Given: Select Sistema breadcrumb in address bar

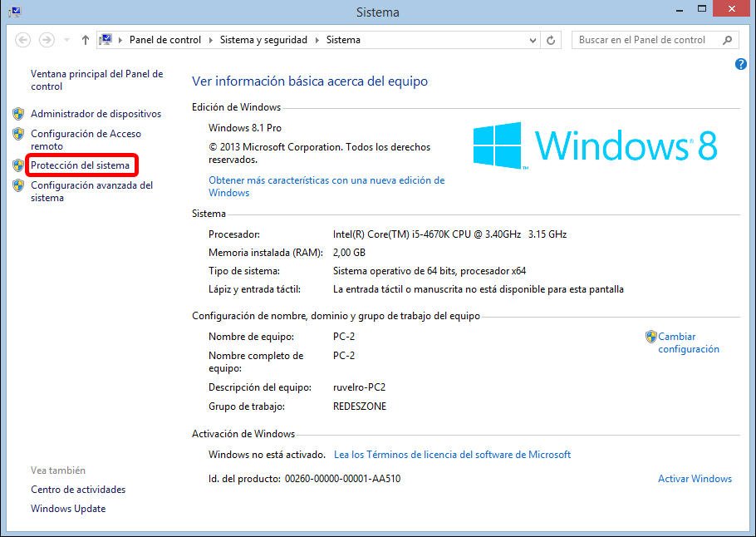Looking at the screenshot, I should [x=343, y=40].
